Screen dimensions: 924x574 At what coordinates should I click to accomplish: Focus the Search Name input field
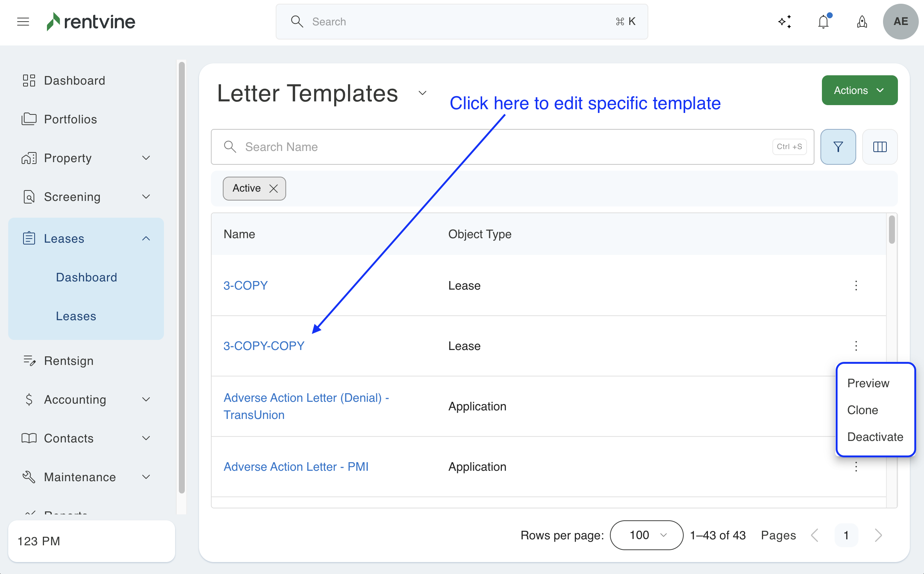click(x=493, y=147)
